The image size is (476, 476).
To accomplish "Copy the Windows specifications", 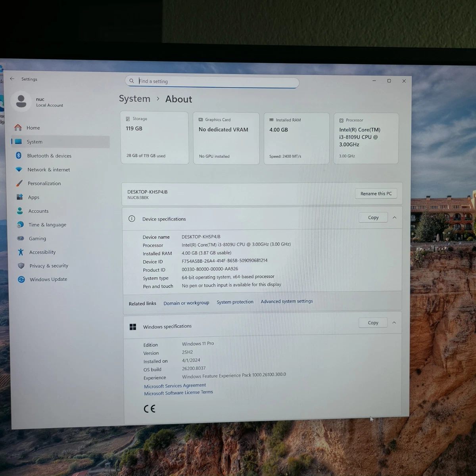I will point(373,322).
